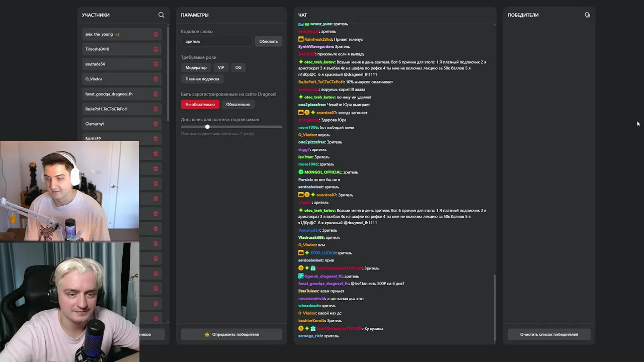Image resolution: width=644 pixels, height=362 pixels.
Task: Select Не обязательно registration option
Action: pos(200,105)
